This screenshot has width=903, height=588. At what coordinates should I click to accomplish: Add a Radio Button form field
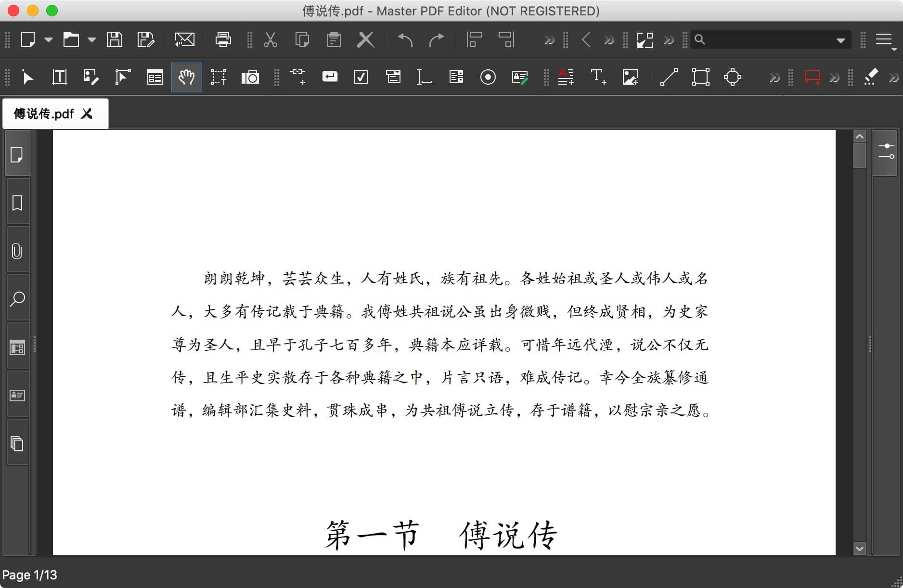488,77
